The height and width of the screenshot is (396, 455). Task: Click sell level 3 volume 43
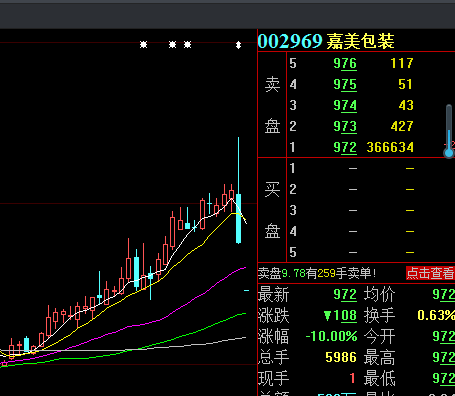(x=406, y=105)
